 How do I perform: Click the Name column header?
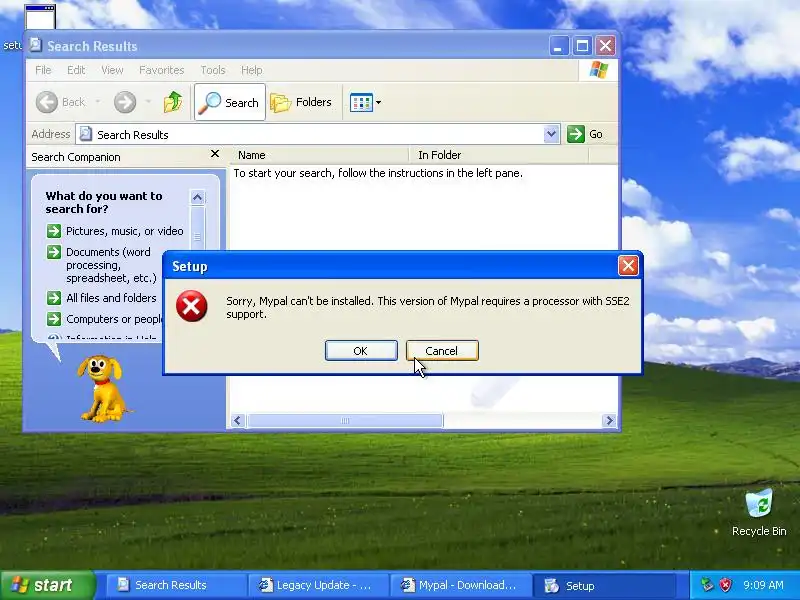click(x=320, y=155)
